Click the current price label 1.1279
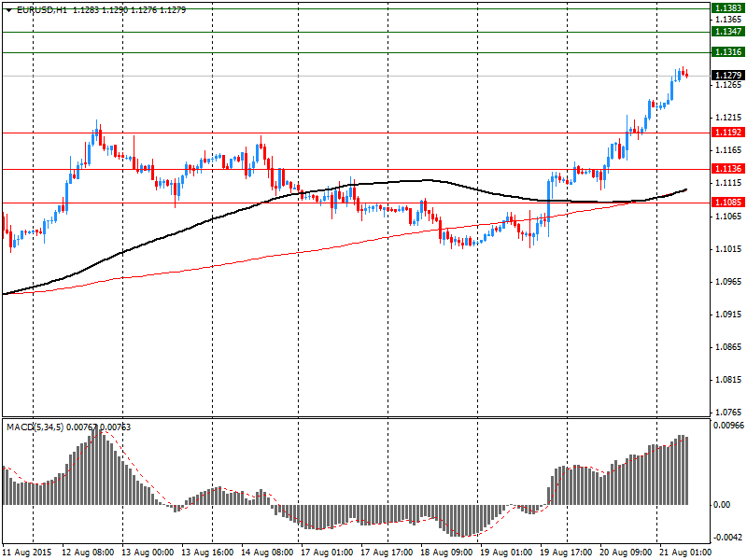Image resolution: width=747 pixels, height=560 pixels. [x=728, y=76]
